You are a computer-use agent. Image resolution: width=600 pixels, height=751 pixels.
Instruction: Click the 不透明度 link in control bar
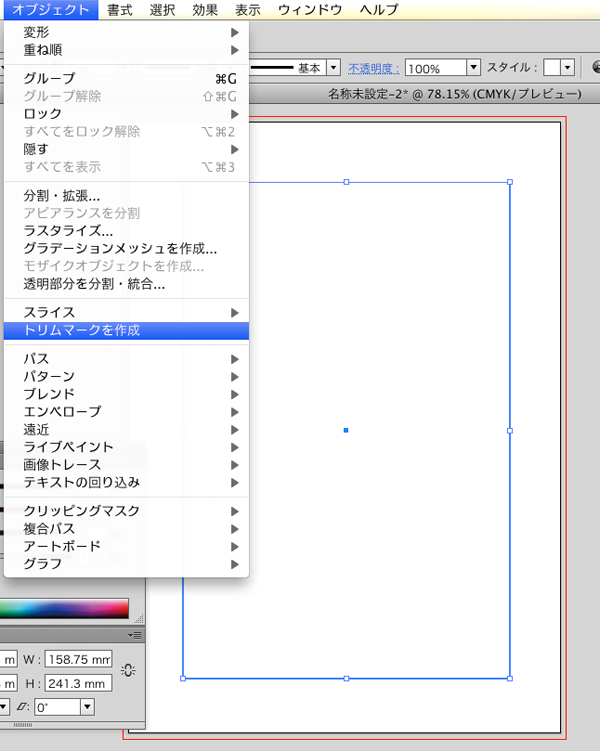tap(373, 68)
